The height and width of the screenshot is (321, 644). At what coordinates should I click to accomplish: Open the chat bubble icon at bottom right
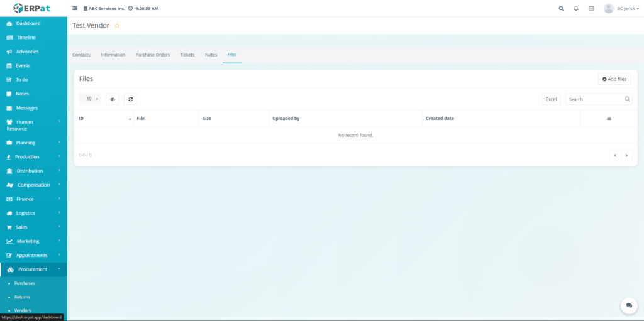(x=628, y=305)
